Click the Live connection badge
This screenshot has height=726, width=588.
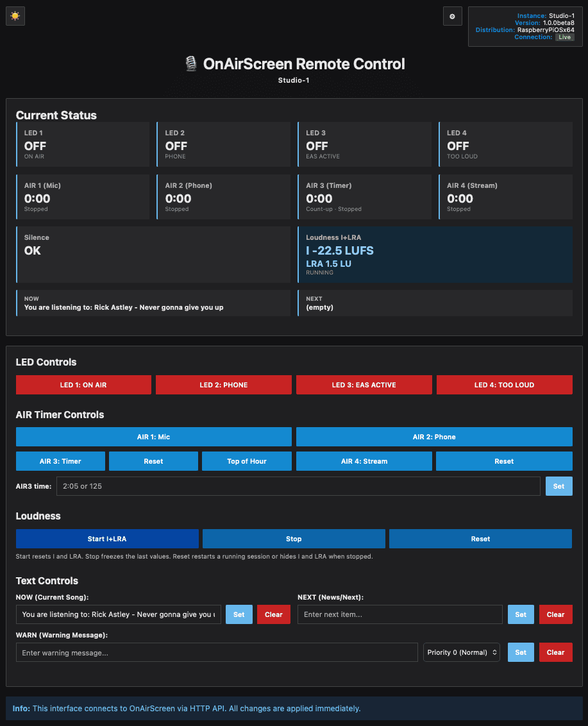pyautogui.click(x=565, y=37)
